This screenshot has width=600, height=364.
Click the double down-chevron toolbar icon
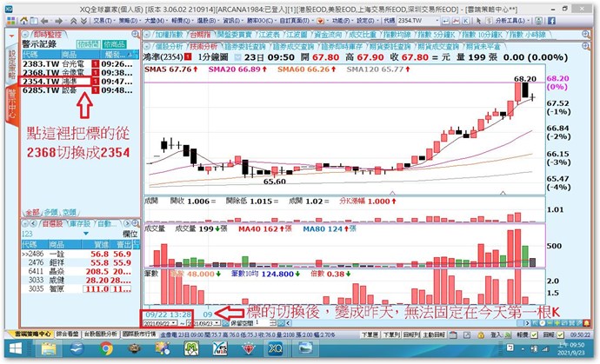coord(83,21)
